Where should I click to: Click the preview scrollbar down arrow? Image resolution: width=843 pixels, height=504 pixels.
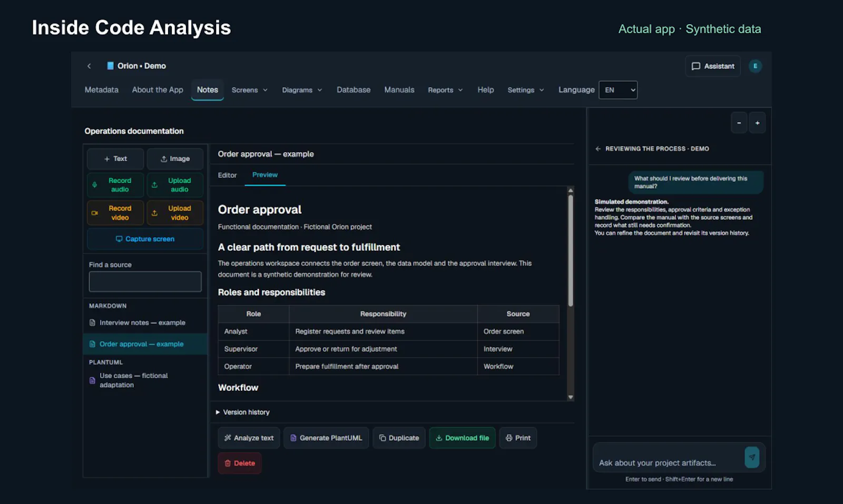point(570,397)
